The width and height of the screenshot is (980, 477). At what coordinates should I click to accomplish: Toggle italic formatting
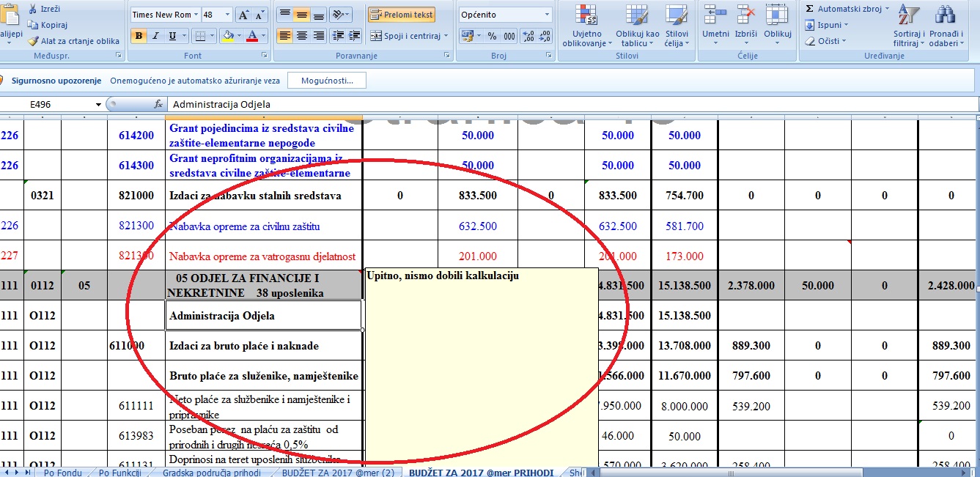click(x=156, y=35)
